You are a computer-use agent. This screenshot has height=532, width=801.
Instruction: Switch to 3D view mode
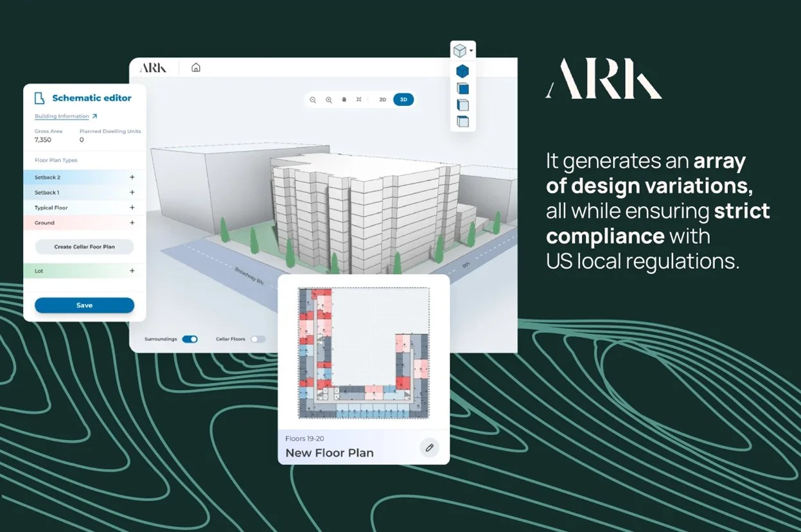(403, 100)
